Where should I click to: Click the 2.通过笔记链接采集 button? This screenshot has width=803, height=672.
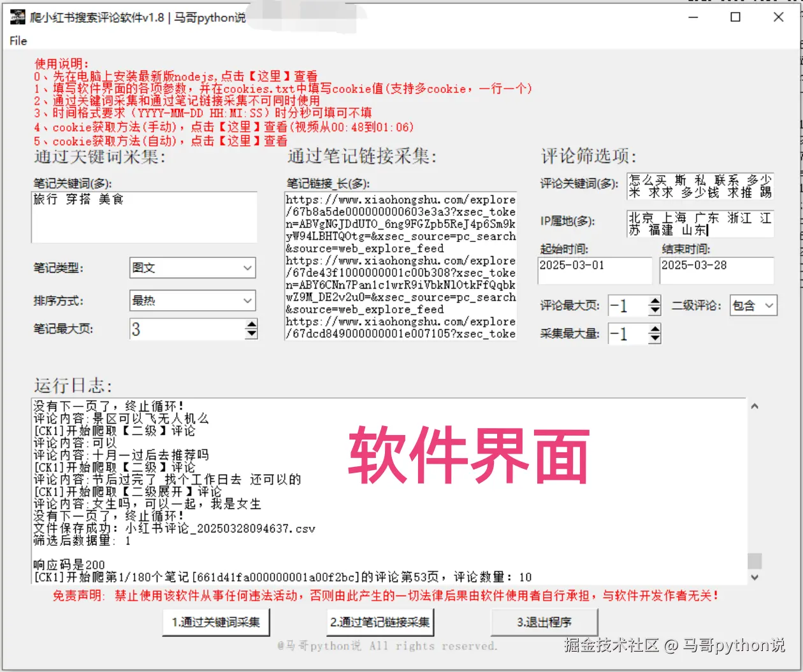380,624
